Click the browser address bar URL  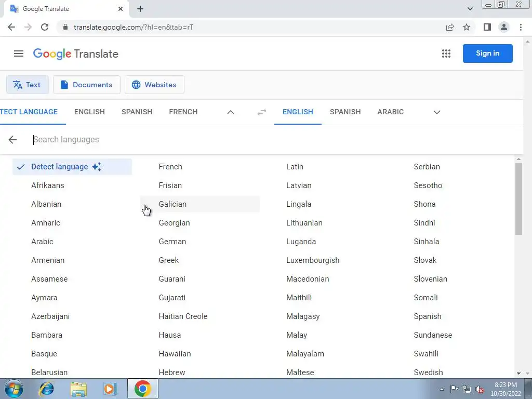134,27
